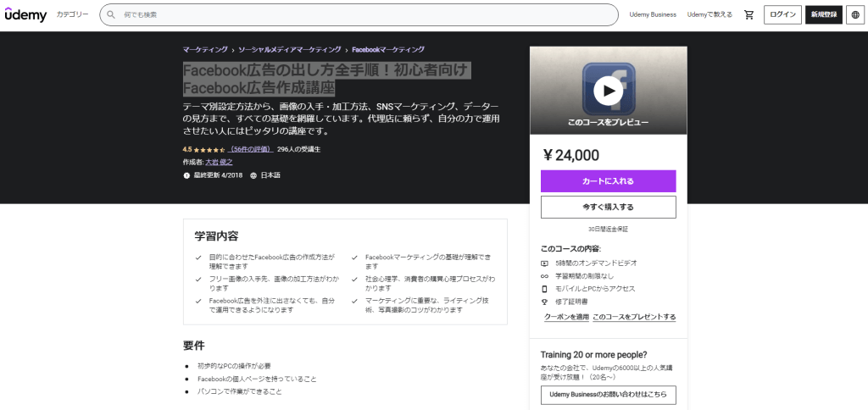The height and width of the screenshot is (410, 868).
Task: Open the globe language selector
Action: coord(855,15)
